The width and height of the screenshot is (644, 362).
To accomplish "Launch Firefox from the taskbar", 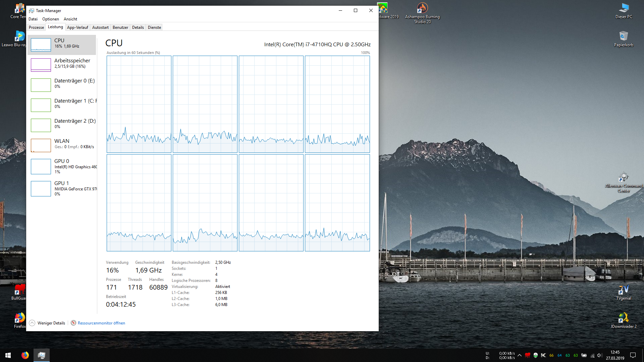I will coord(25,355).
